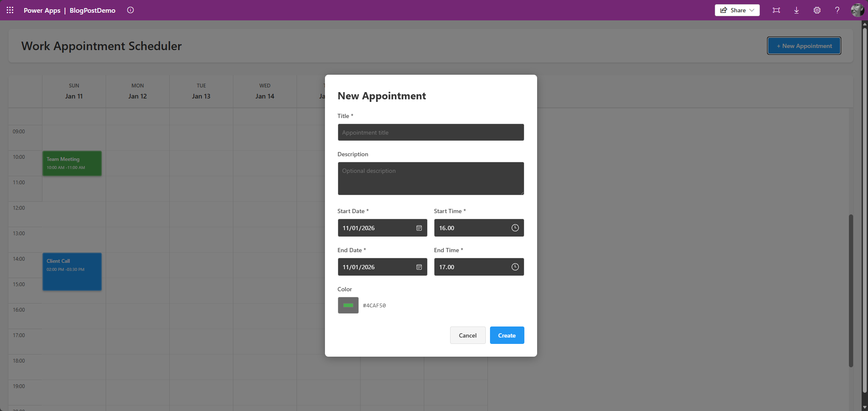The height and width of the screenshot is (411, 868).
Task: Open help question mark icon
Action: 837,10
